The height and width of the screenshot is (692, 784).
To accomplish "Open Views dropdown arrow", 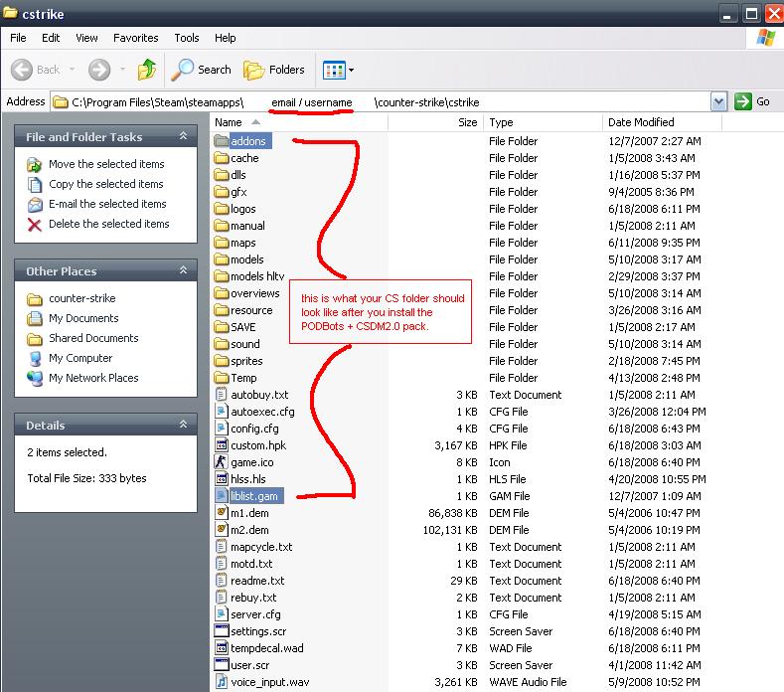I will click(351, 70).
